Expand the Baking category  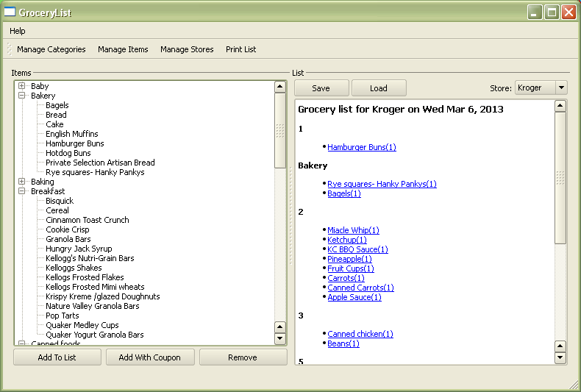(22, 182)
